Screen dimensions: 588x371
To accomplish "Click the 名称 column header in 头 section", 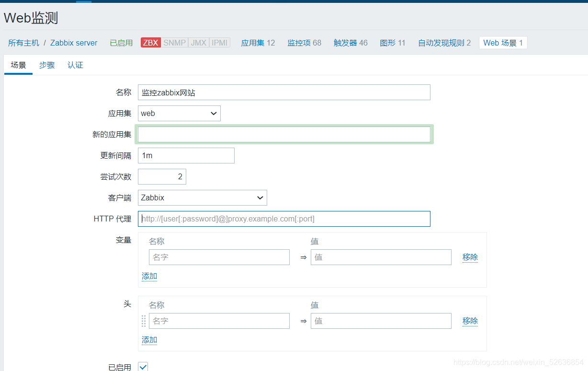I will (157, 305).
